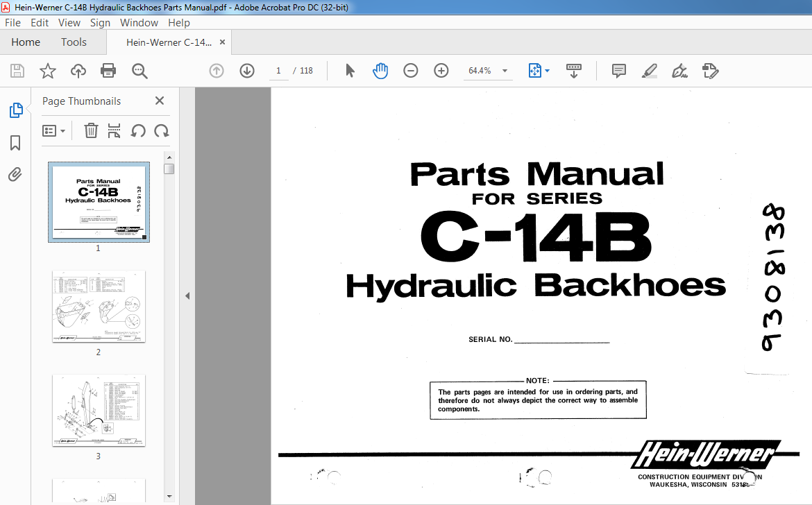The height and width of the screenshot is (505, 812).
Task: Rotate page clockwise
Action: tap(162, 131)
